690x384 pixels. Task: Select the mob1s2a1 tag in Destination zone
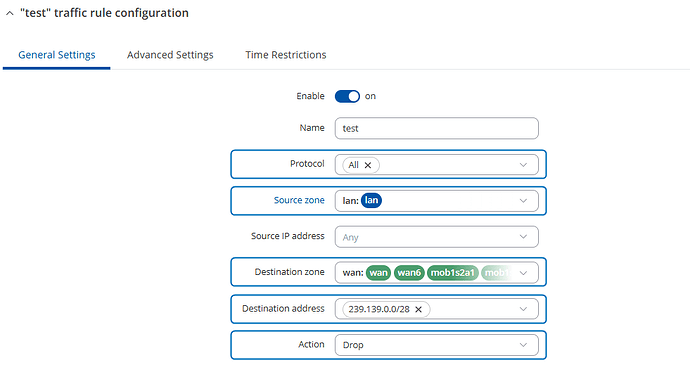452,273
